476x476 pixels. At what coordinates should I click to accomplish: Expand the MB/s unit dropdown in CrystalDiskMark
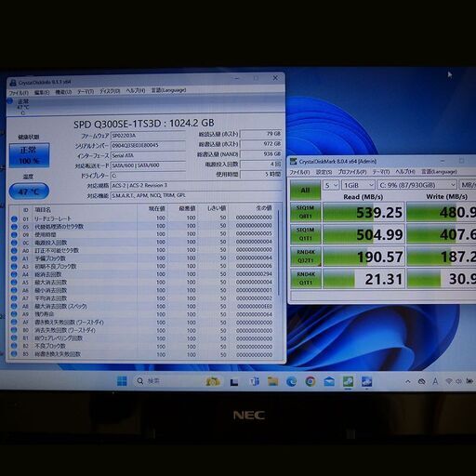point(468,185)
